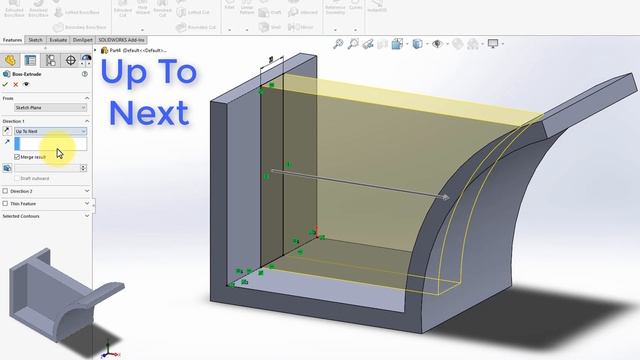Open Hide/Show Items dropdown arrow
Viewport: 640px width, 360px height.
pos(447,44)
